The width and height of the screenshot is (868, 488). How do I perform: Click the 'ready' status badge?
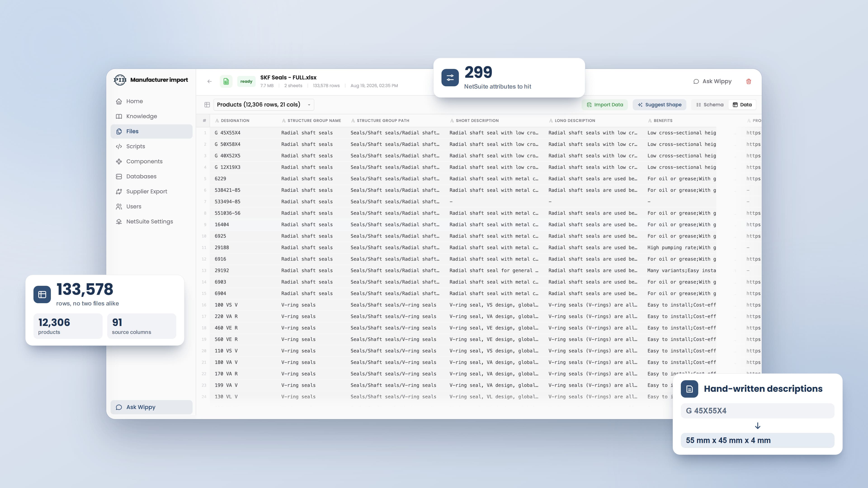tap(246, 82)
